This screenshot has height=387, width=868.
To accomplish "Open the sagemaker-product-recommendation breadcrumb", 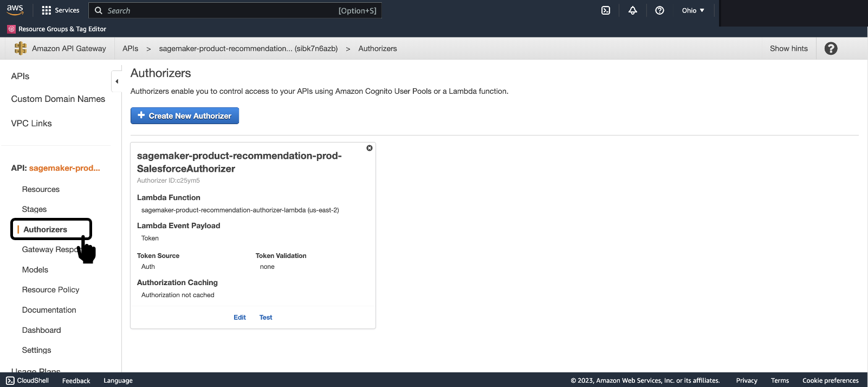I will point(248,48).
